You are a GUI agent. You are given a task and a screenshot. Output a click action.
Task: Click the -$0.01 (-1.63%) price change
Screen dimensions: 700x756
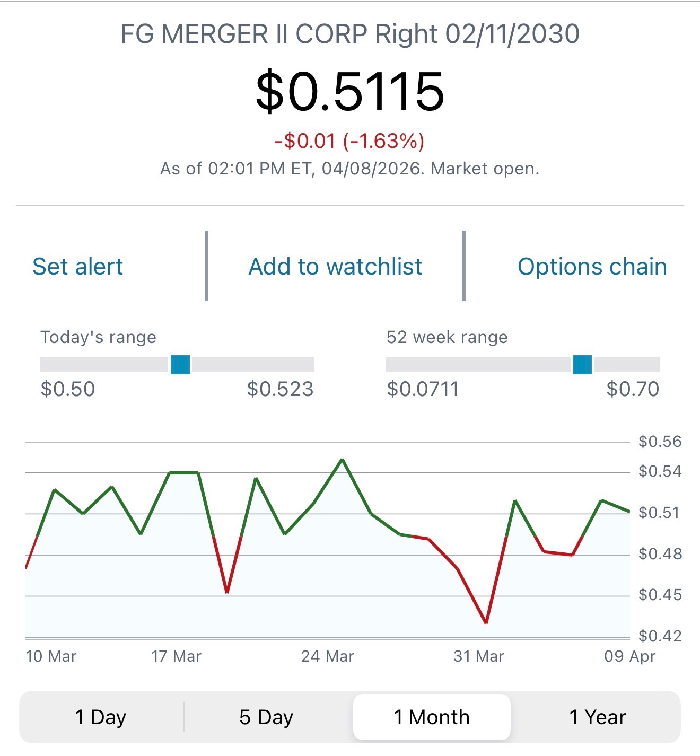pos(349,141)
